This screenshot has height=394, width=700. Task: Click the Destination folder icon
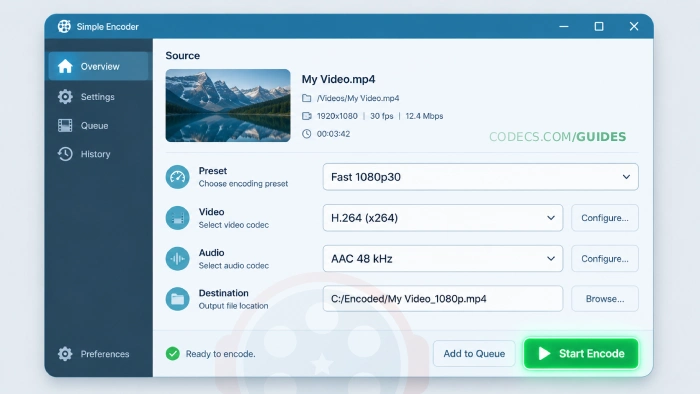(178, 299)
